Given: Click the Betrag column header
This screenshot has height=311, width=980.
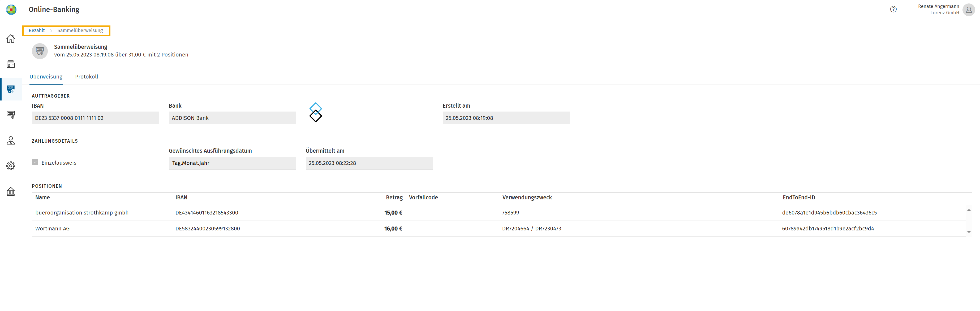Looking at the screenshot, I should (x=394, y=198).
